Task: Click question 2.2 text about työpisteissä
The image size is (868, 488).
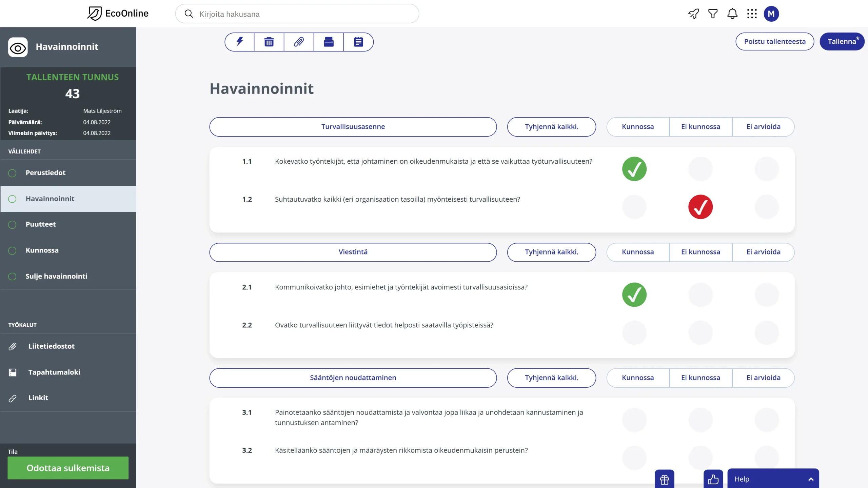Action: click(384, 325)
